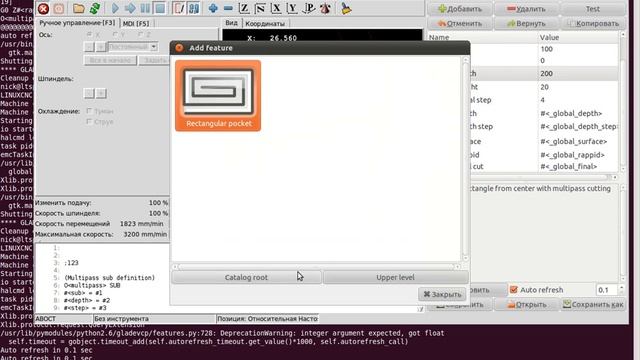
Task: Select the value cell reading 100
Action: click(x=577, y=49)
